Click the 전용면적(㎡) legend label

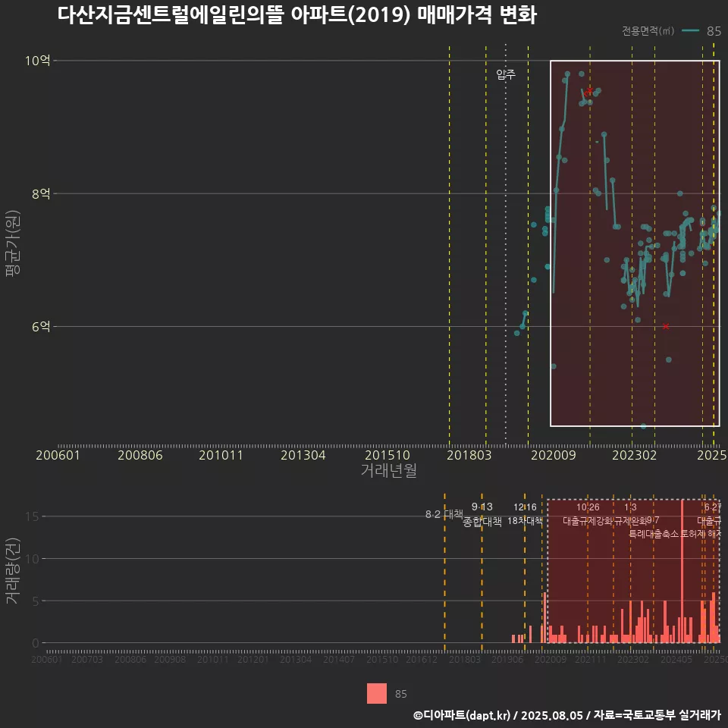[648, 30]
